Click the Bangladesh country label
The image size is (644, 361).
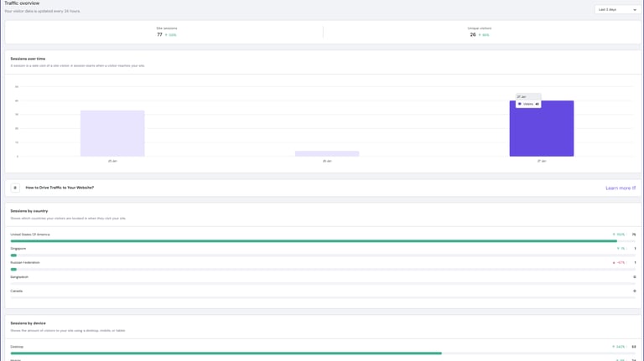(19, 277)
